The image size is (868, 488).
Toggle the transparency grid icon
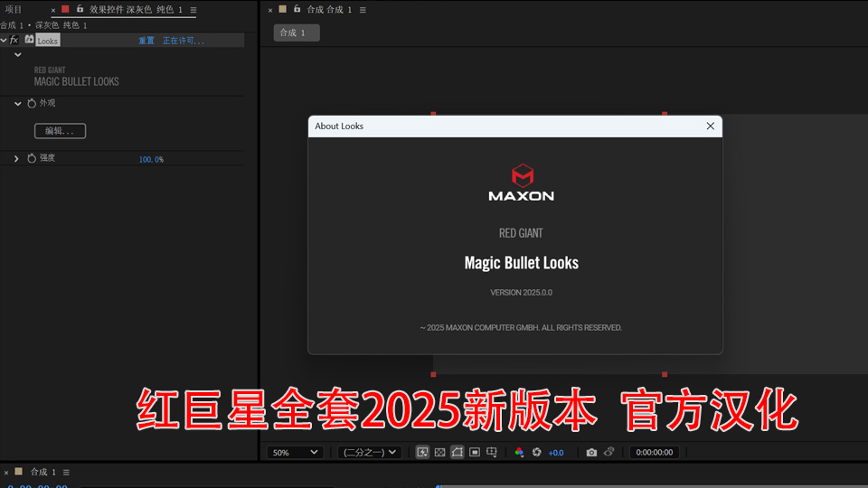tap(439, 452)
